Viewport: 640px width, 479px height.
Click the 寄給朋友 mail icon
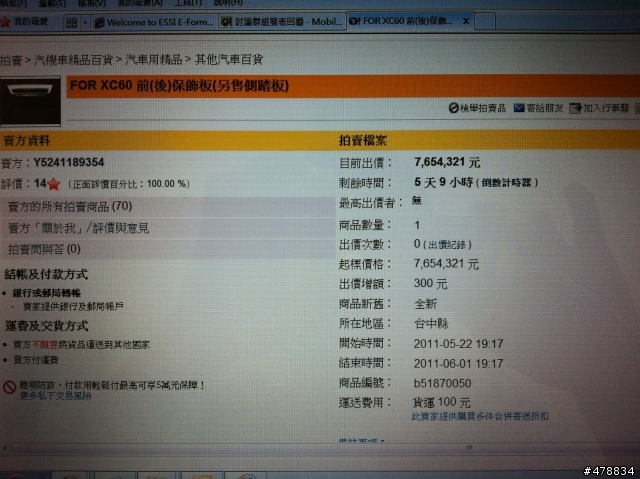[x=519, y=108]
